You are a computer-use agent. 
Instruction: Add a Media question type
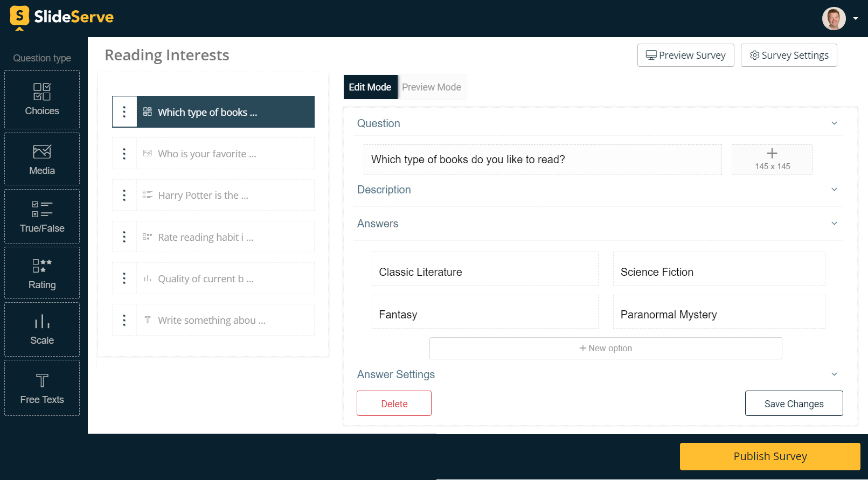tap(42, 159)
